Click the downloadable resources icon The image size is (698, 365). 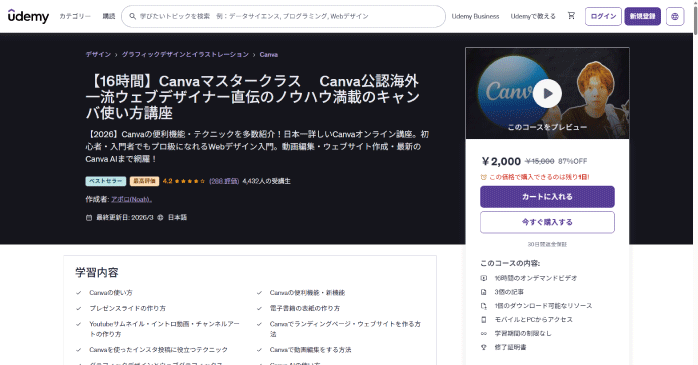tap(483, 305)
